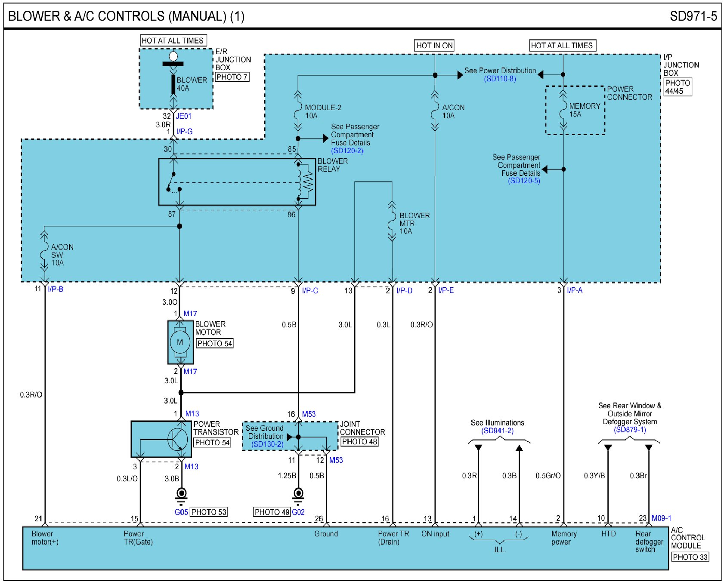727x588 pixels.
Task: Select the A/CON SW 10A fuse symbol
Action: 44,255
